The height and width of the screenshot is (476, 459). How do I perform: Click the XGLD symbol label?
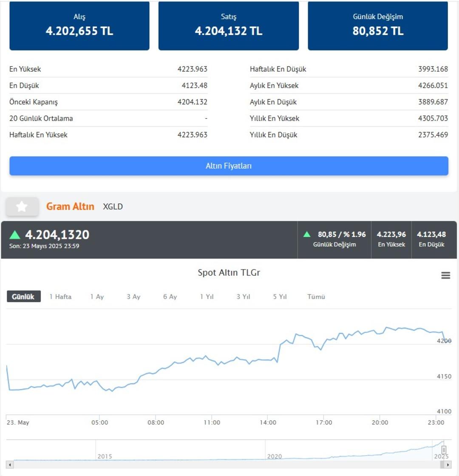(113, 207)
